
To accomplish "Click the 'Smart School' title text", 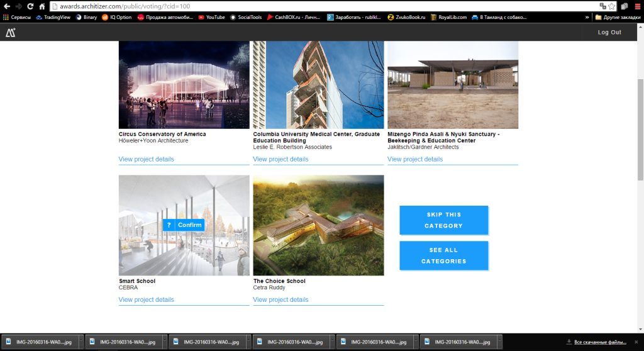I will click(x=137, y=281).
